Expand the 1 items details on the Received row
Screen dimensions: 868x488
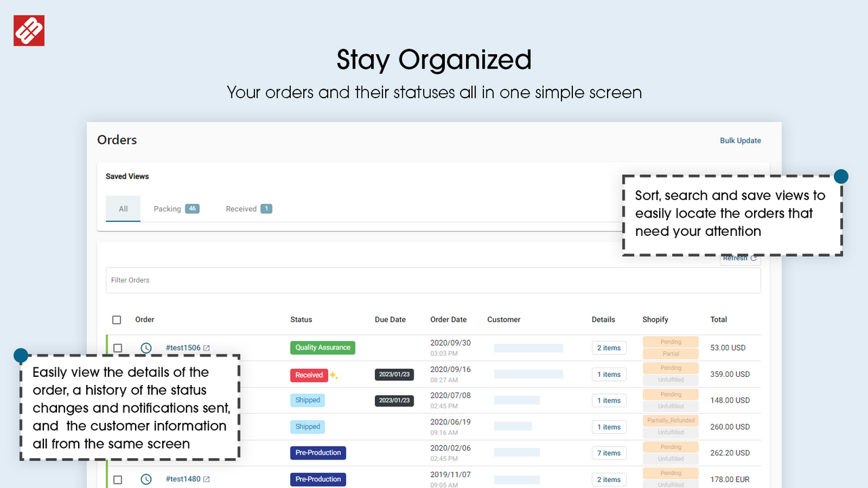[608, 374]
